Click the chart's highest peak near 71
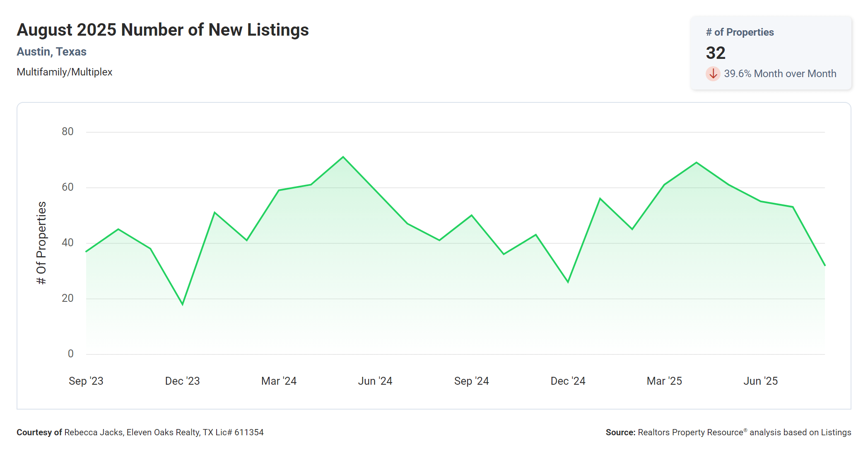 [343, 157]
